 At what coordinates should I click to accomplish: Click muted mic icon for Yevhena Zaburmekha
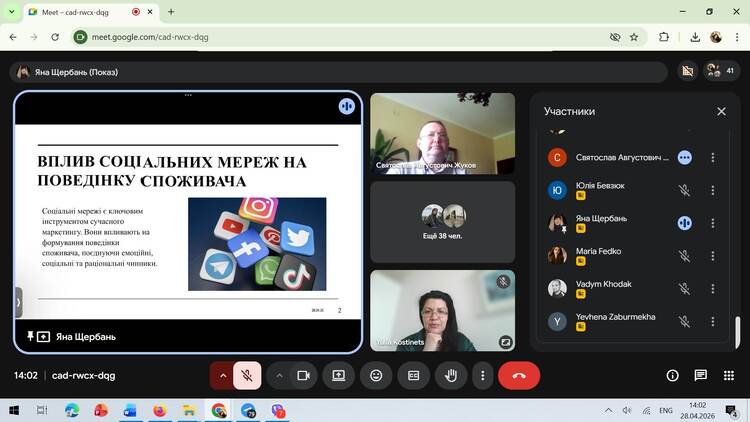(x=684, y=322)
